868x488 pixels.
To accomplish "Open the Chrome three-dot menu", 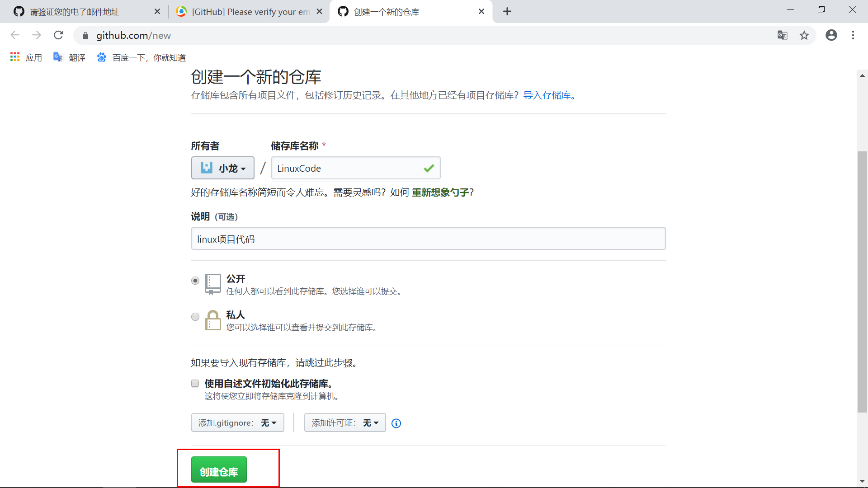I will [x=853, y=35].
